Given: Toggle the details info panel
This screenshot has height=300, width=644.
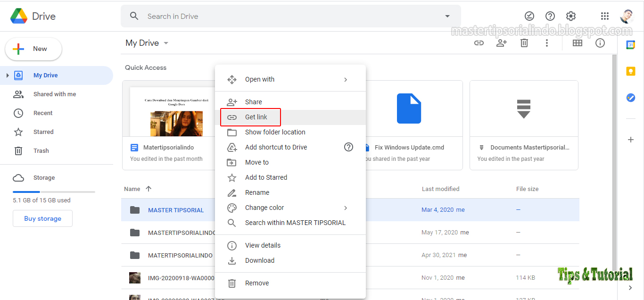Looking at the screenshot, I should click(600, 42).
